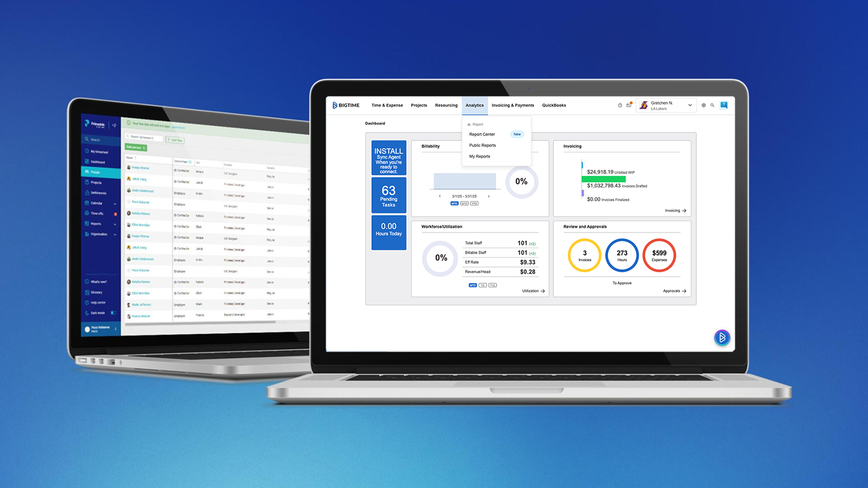Click the Search by keyword field in Primetric
Image resolution: width=868 pixels, height=488 pixels.
pos(145,138)
